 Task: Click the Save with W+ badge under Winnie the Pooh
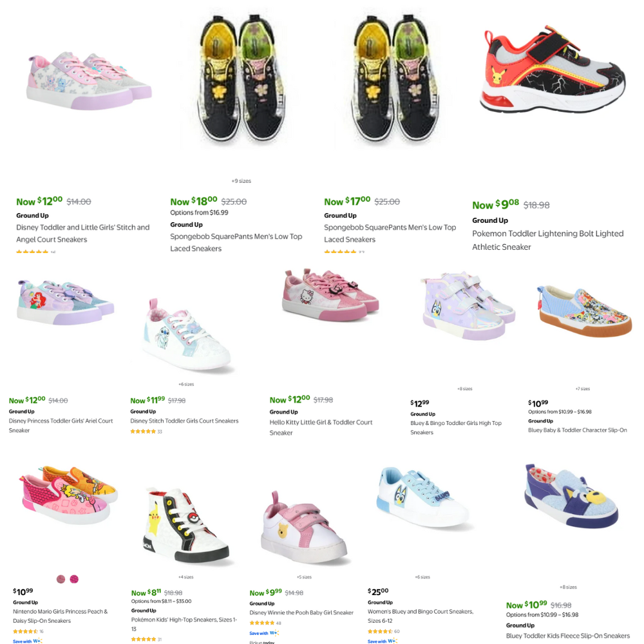coord(264,633)
